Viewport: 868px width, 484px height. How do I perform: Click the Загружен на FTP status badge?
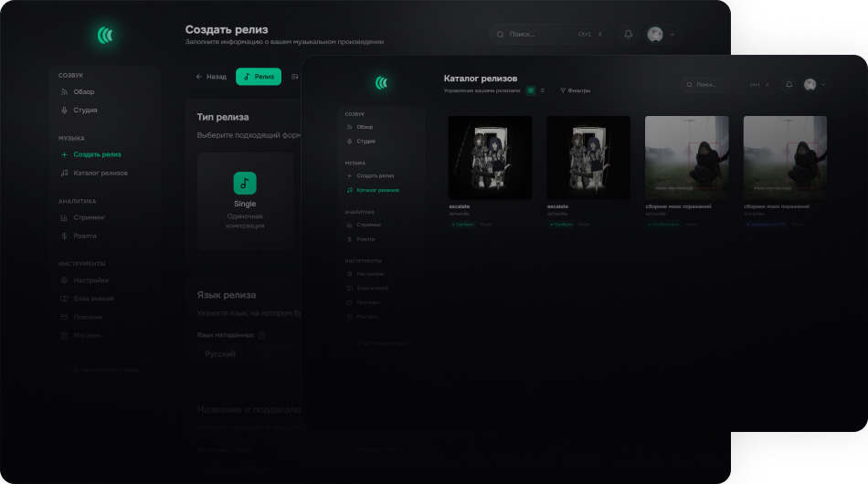(767, 225)
